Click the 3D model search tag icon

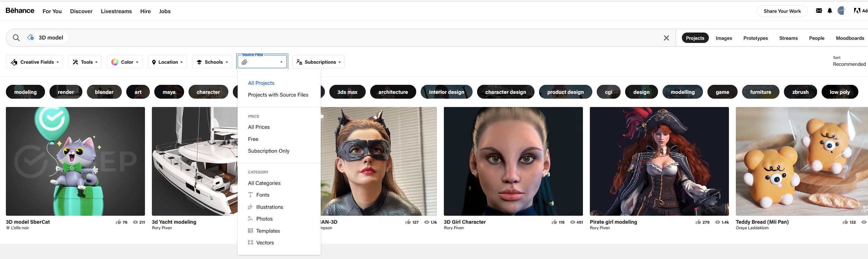click(x=31, y=38)
